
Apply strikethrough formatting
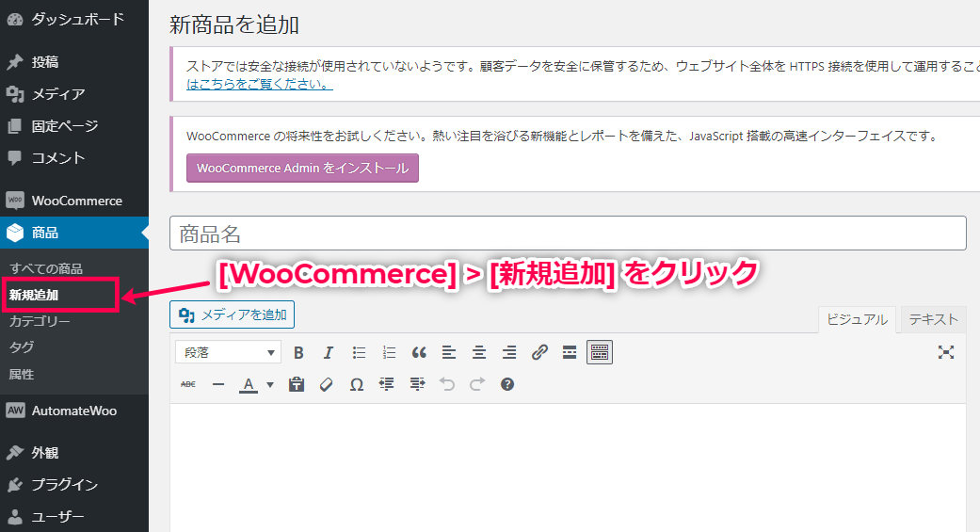coord(188,384)
